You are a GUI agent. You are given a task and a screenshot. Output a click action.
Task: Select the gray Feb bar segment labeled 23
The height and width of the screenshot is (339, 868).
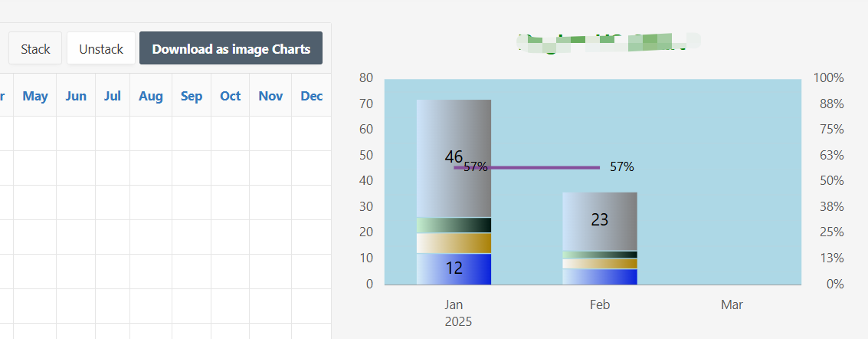600,221
